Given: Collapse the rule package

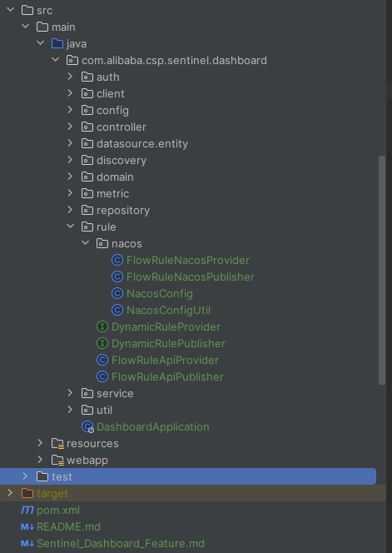Looking at the screenshot, I should pos(71,227).
